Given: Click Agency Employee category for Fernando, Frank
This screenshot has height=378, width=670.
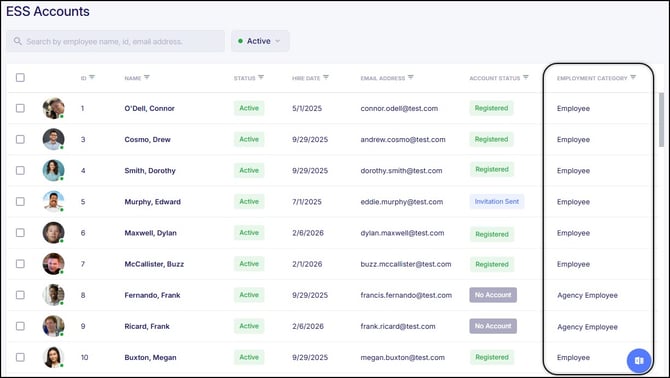Looking at the screenshot, I should [x=588, y=295].
